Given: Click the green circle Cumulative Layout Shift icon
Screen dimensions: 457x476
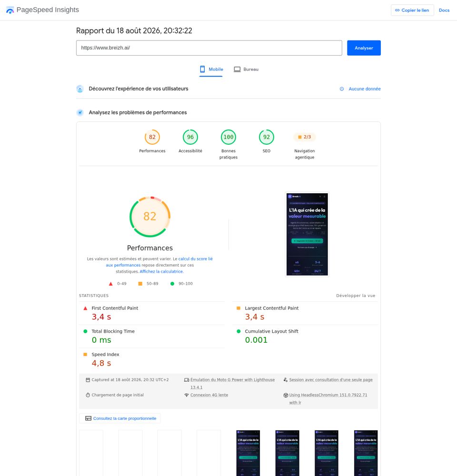Looking at the screenshot, I should [x=238, y=331].
